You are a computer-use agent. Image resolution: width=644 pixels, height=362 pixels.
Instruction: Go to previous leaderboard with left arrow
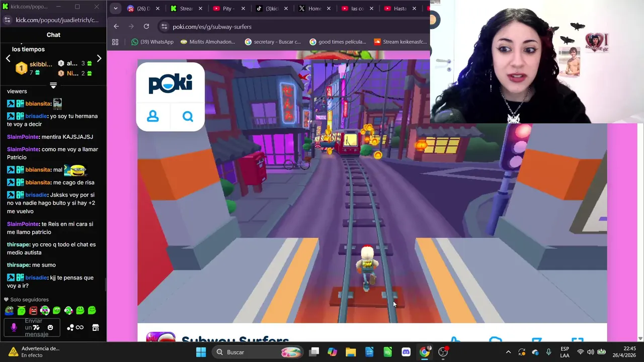8,58
